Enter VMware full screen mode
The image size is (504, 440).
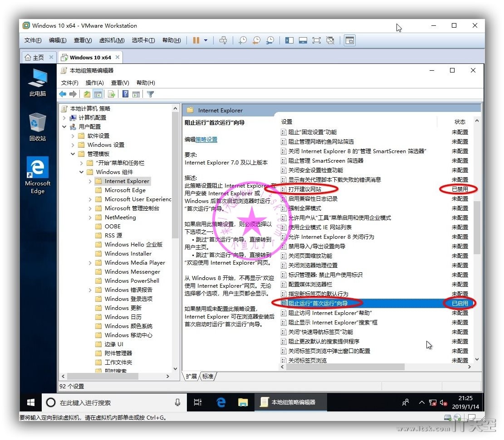click(317, 40)
